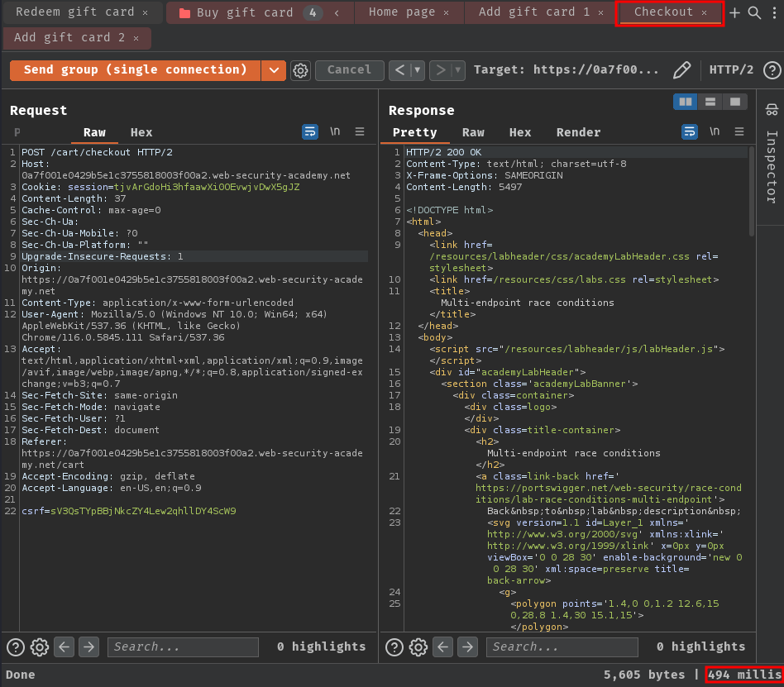Select the Checkout tab
784x687 pixels.
pyautogui.click(x=663, y=12)
